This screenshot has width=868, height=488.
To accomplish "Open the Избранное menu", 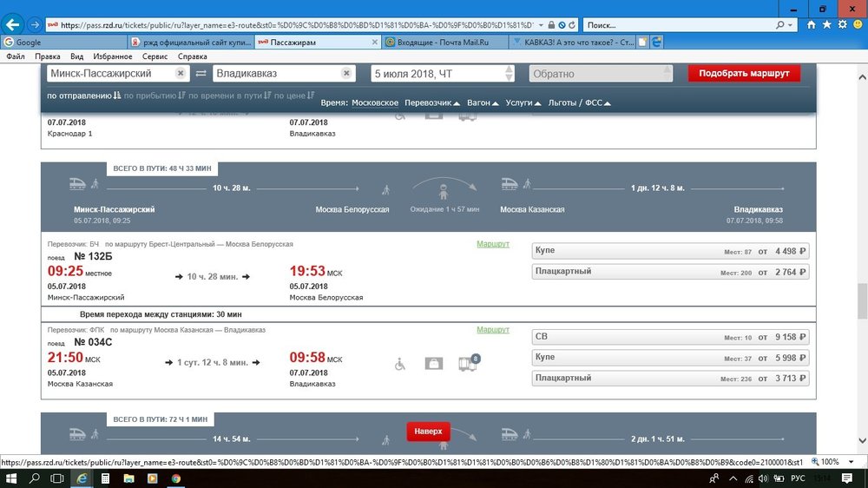I will pyautogui.click(x=112, y=56).
